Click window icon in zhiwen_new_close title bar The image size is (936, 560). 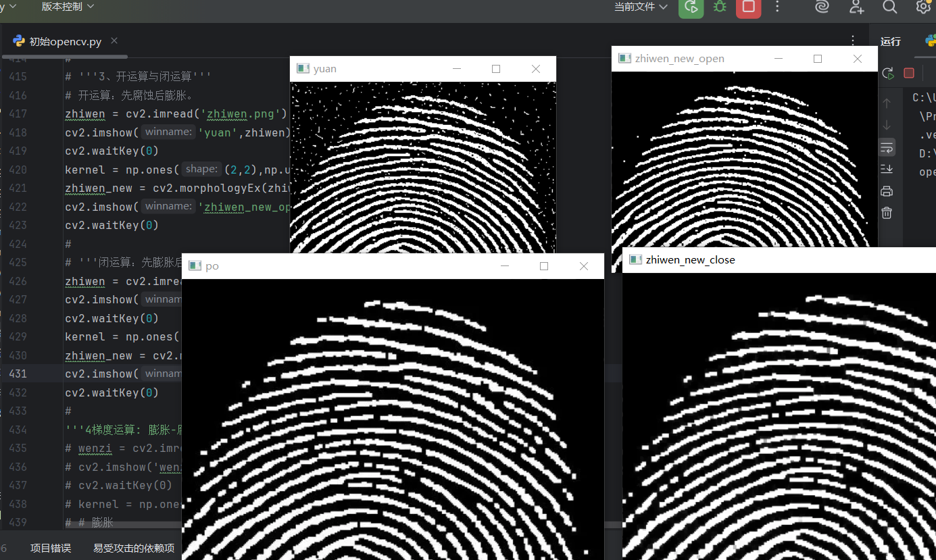click(636, 259)
